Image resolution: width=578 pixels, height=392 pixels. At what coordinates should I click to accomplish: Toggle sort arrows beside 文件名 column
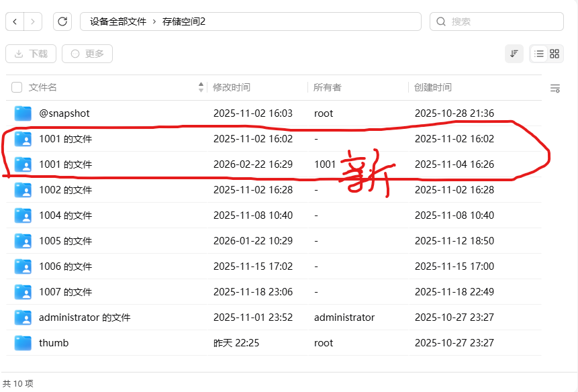[x=201, y=87]
